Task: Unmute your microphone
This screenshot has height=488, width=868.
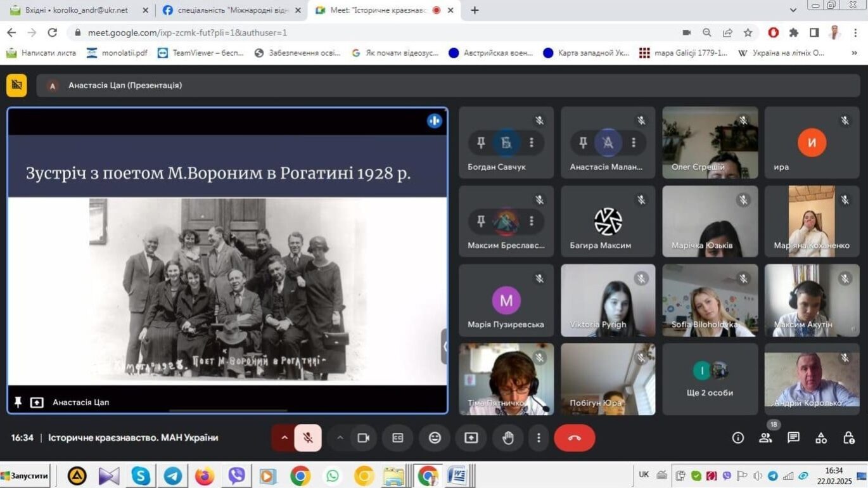Action: [308, 437]
